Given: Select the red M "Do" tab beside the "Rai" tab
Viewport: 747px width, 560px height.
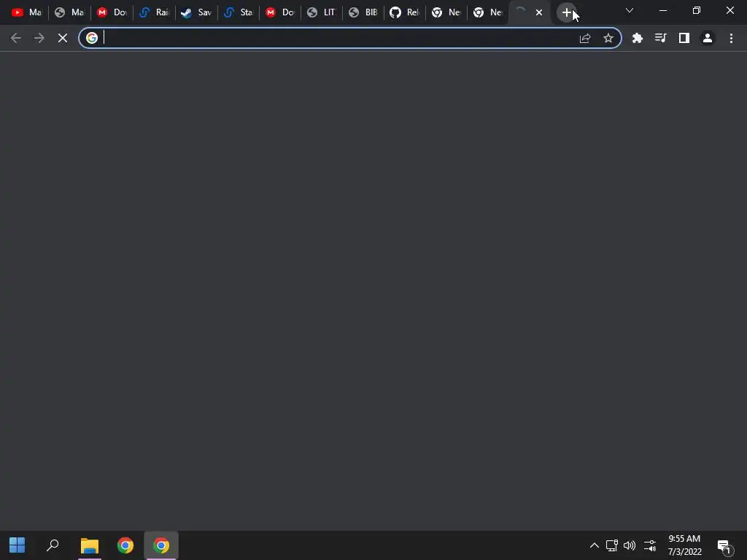Looking at the screenshot, I should click(x=111, y=12).
